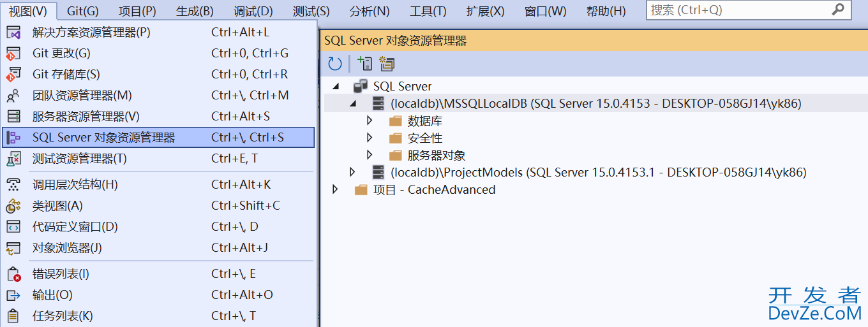Select the 数据库 label in the tree
The width and height of the screenshot is (868, 327).
point(425,121)
